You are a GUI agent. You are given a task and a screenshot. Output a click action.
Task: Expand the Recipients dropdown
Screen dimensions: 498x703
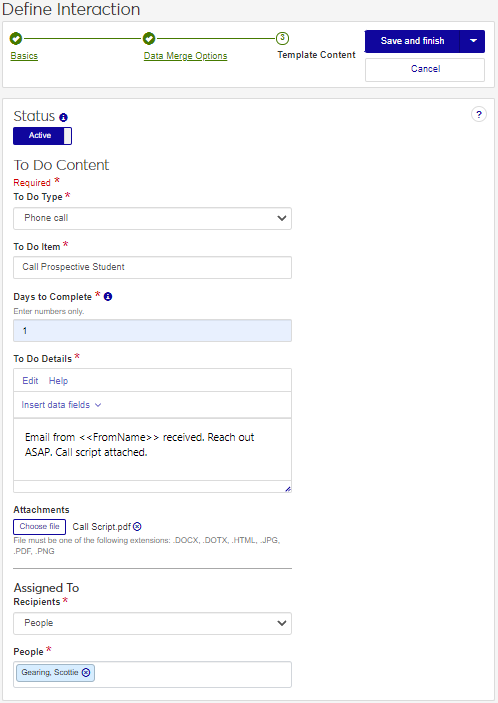152,623
